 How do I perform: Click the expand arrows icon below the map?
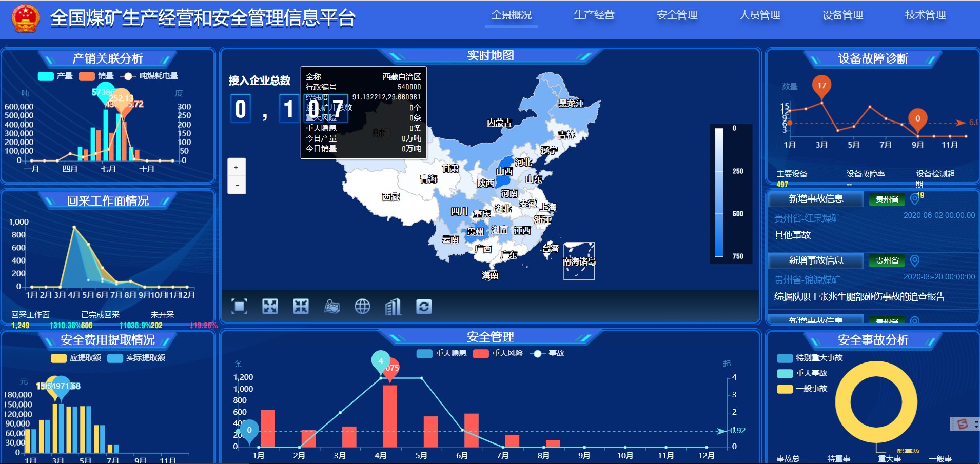point(270,307)
